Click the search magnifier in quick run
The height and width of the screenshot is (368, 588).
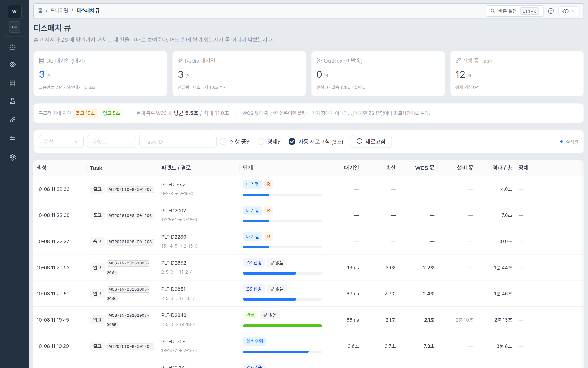[x=493, y=11]
